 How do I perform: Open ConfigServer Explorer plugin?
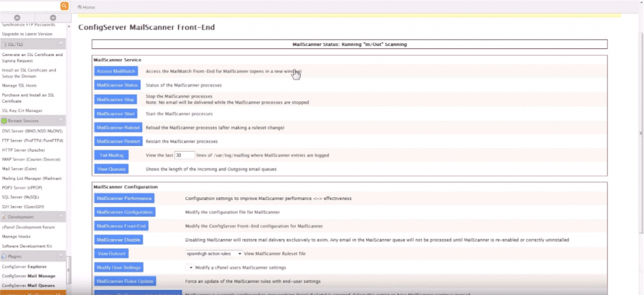click(25, 267)
